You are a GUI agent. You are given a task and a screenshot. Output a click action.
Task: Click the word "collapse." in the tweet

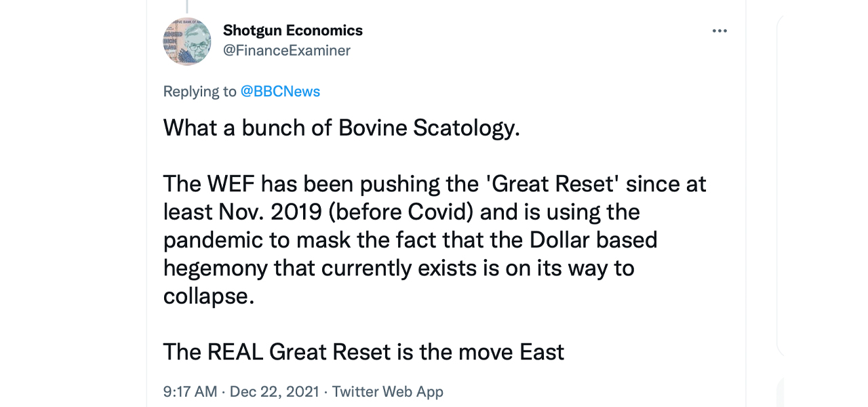tap(209, 296)
